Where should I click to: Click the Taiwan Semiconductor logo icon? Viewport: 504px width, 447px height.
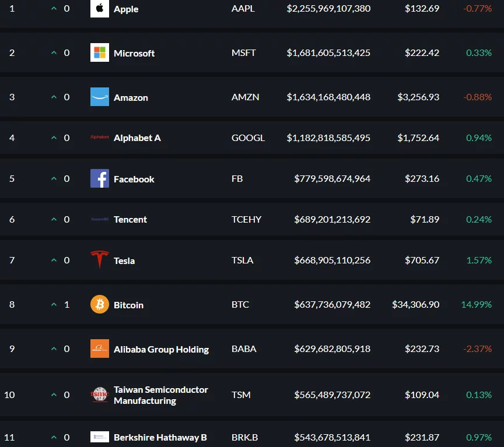(99, 395)
